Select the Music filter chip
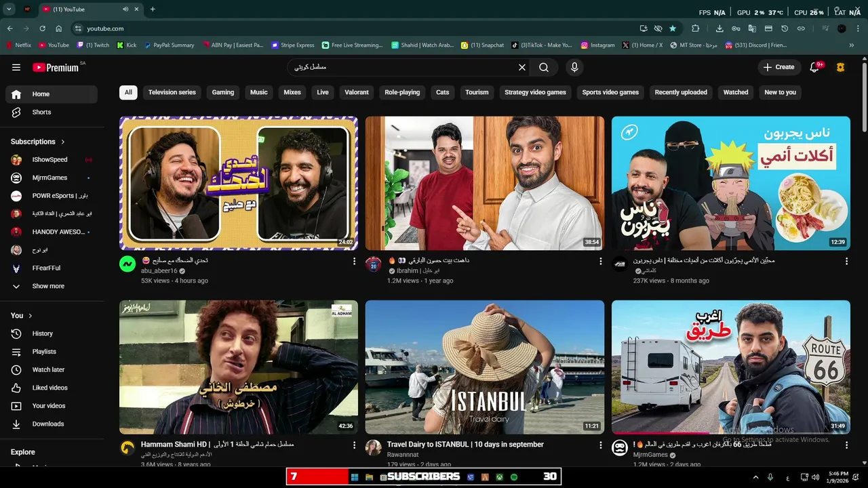Image resolution: width=868 pixels, height=488 pixels. 259,92
